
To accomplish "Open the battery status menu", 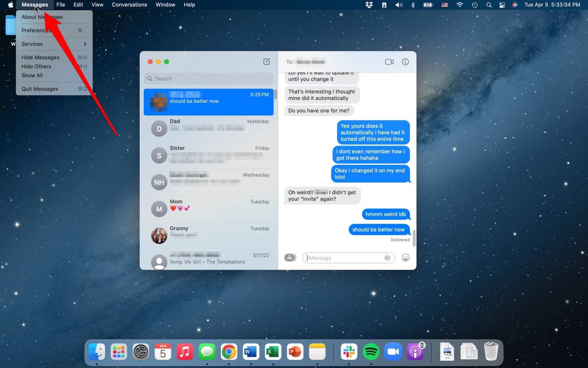I will coord(428,5).
